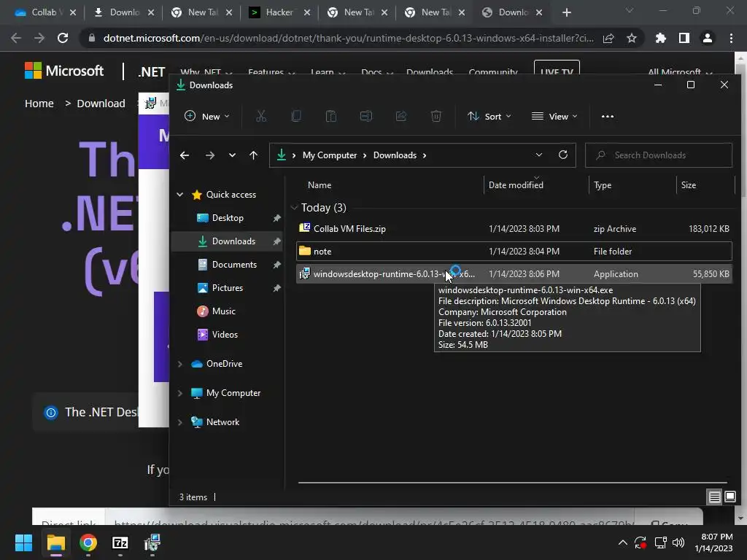
Task: Switch to details view in status bar
Action: (715, 497)
